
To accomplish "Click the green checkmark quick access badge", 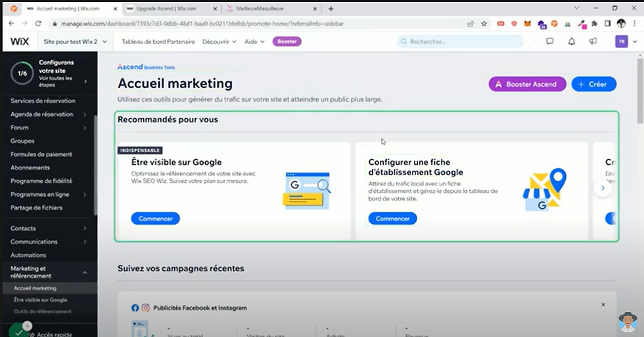I will [x=18, y=331].
